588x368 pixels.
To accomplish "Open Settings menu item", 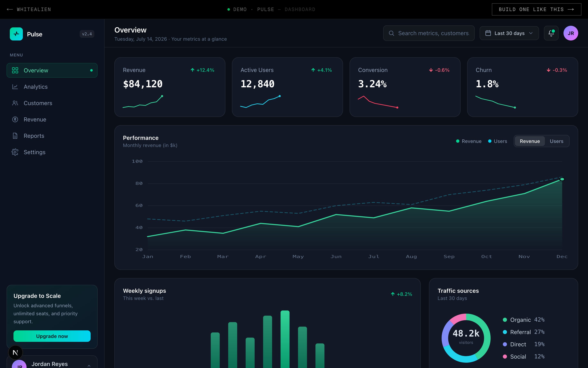I will (x=52, y=152).
